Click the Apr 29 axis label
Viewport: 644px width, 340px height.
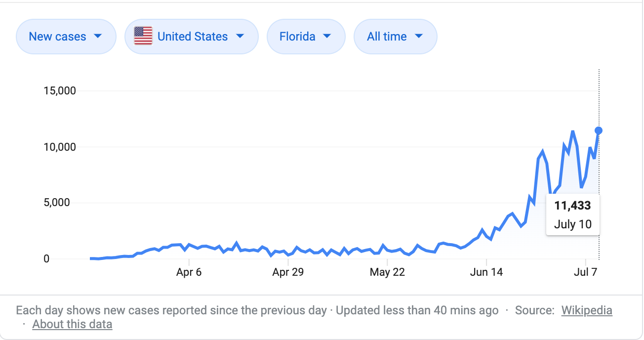(288, 272)
